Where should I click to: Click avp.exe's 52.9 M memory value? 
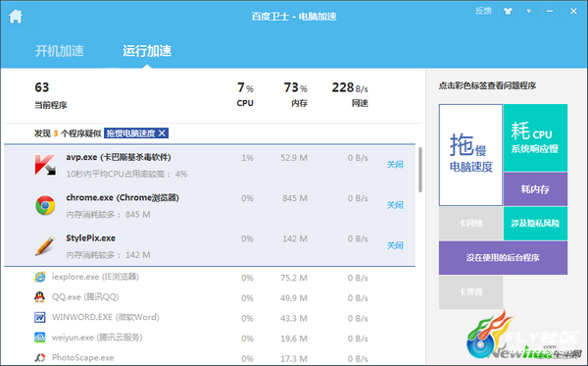294,158
